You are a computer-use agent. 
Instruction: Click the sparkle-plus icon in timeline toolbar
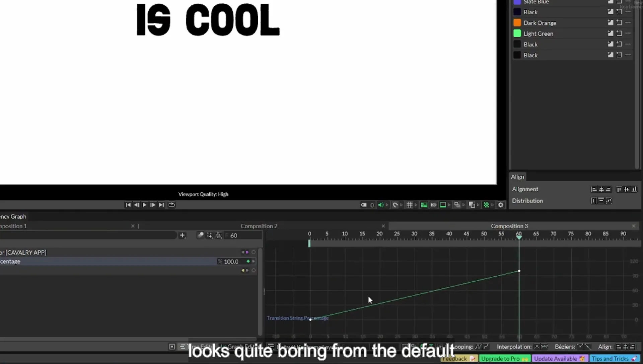[x=209, y=235]
